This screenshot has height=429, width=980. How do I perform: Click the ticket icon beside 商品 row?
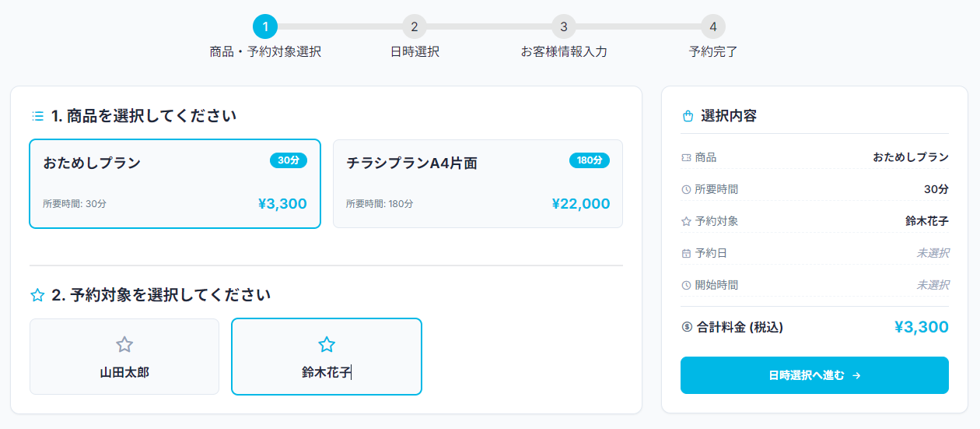click(686, 157)
